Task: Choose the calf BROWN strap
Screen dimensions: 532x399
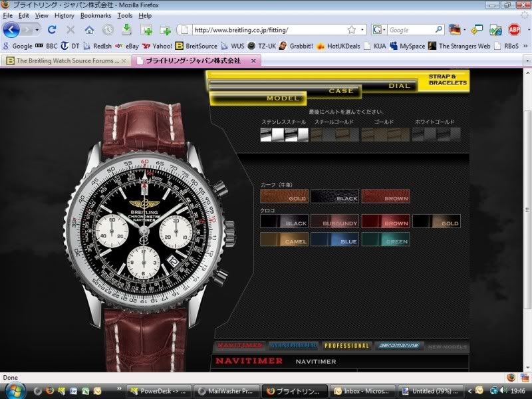Action: pyautogui.click(x=386, y=196)
